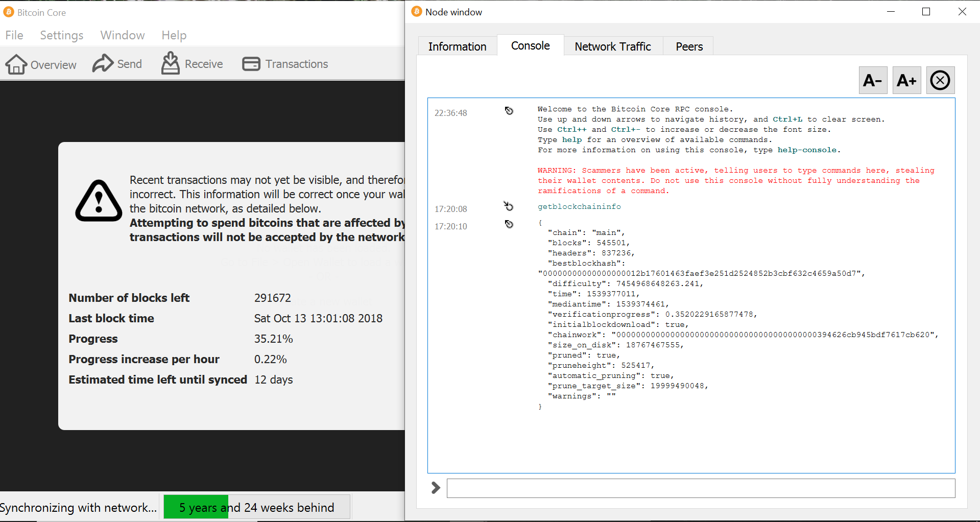Click the Receive inbox icon in the toolbar

[x=171, y=63]
